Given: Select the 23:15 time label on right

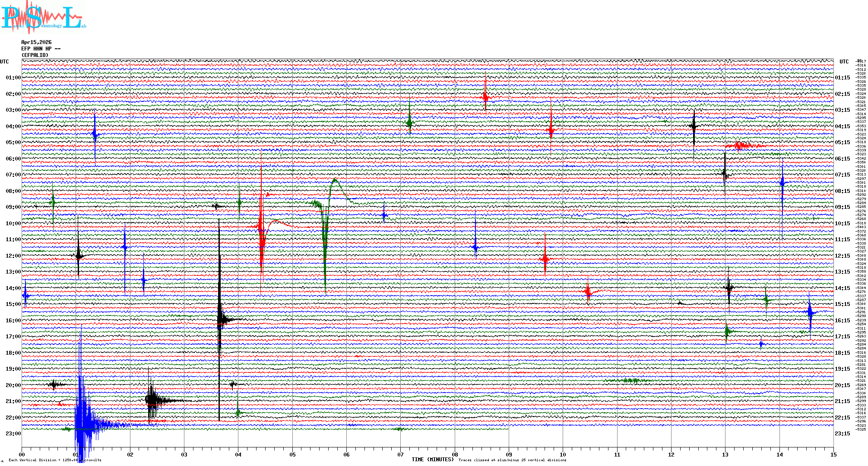Looking at the screenshot, I should [842, 434].
